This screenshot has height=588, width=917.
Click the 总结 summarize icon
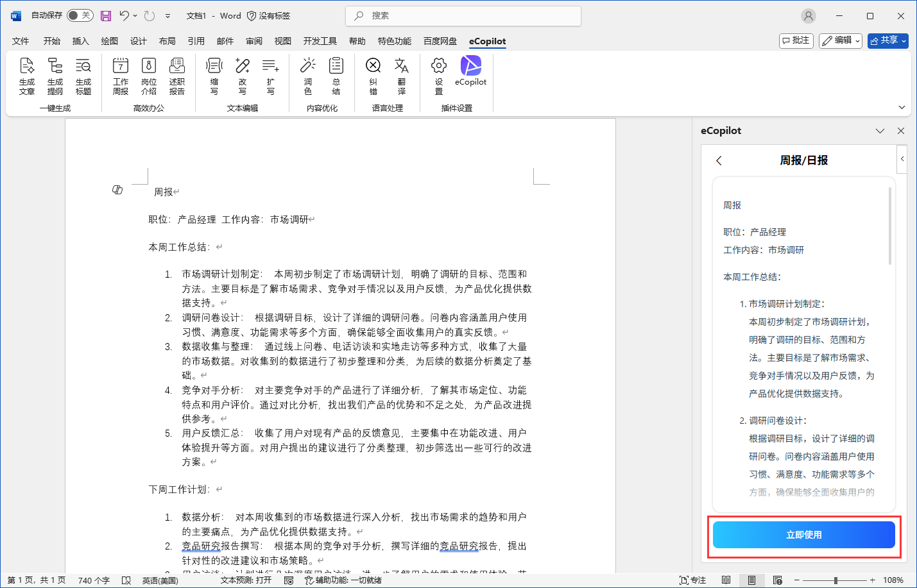point(336,76)
